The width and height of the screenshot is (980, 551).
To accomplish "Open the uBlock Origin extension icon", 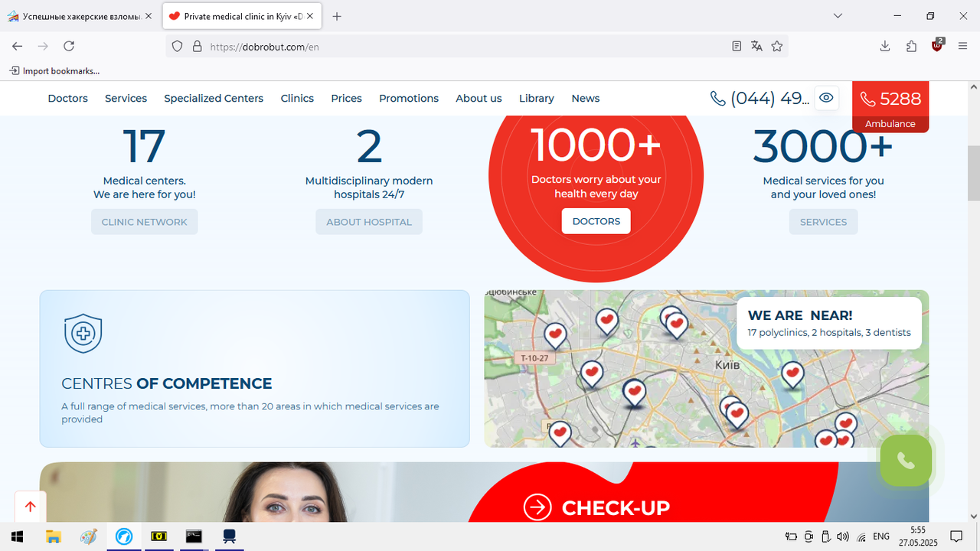I will click(x=937, y=45).
